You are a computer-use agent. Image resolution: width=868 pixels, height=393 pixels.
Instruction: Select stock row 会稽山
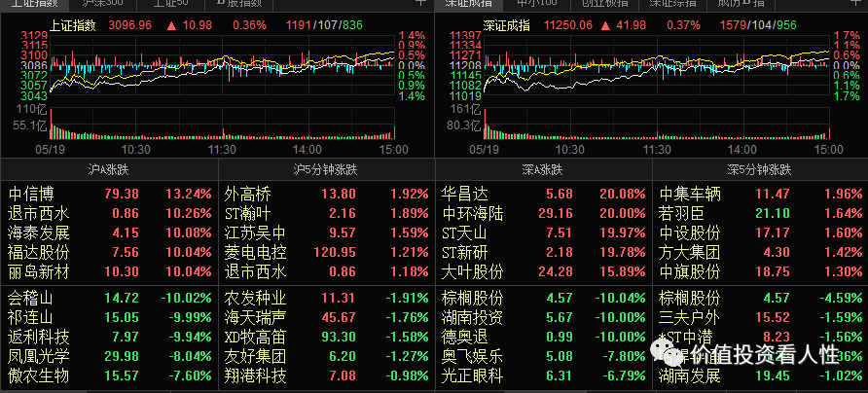109,299
